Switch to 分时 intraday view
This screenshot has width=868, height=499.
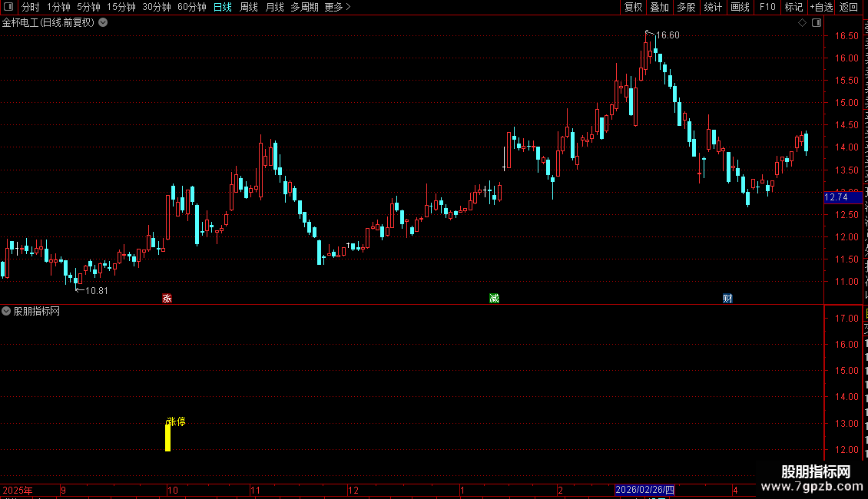31,7
